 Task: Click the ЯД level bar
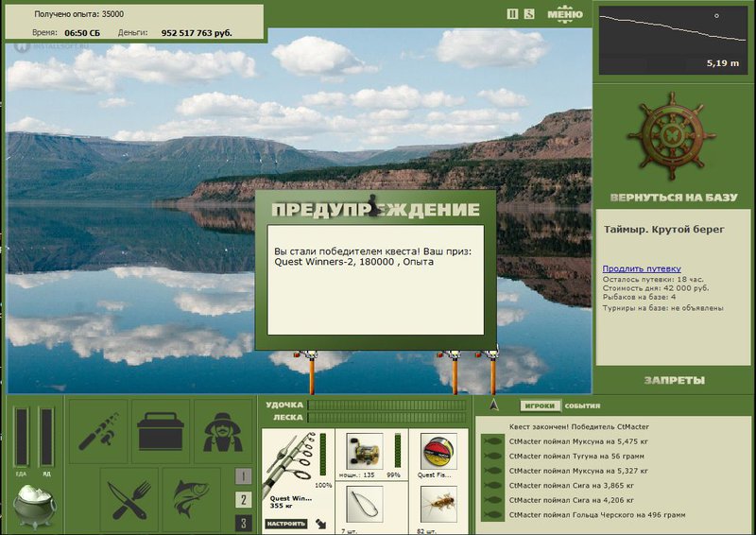tap(46, 437)
